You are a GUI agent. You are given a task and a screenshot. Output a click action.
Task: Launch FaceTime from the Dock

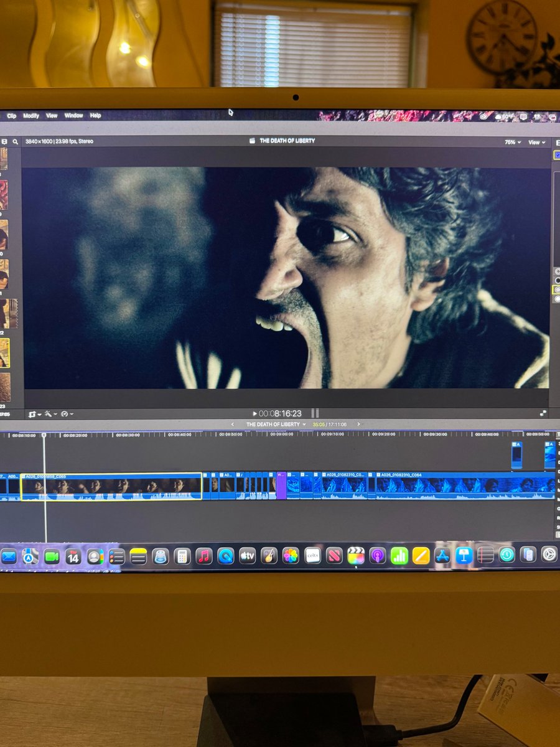point(52,556)
